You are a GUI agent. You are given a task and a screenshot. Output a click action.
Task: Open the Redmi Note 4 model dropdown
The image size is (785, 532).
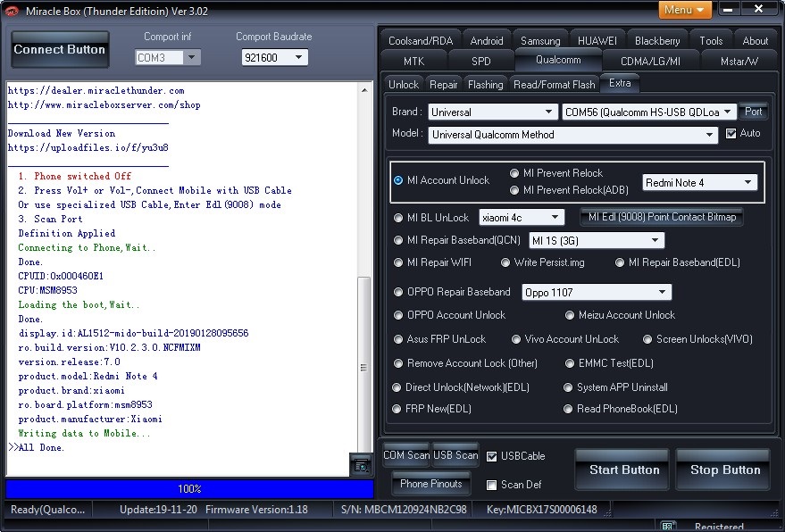[699, 183]
